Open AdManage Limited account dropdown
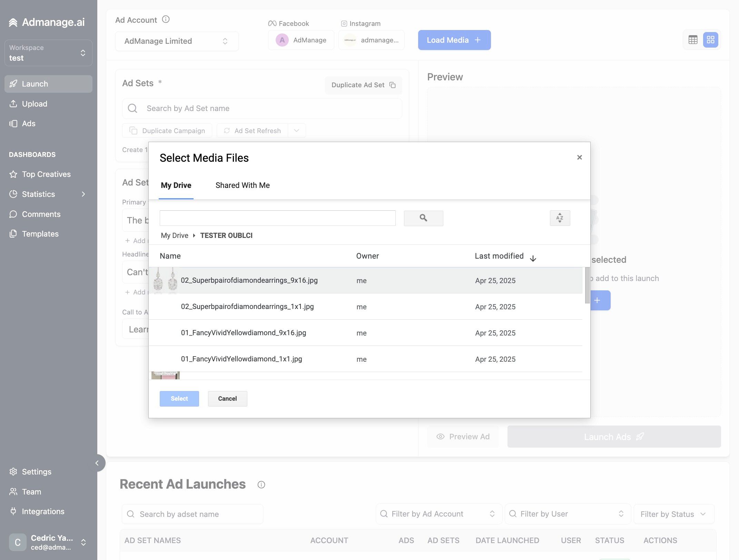 (x=177, y=41)
